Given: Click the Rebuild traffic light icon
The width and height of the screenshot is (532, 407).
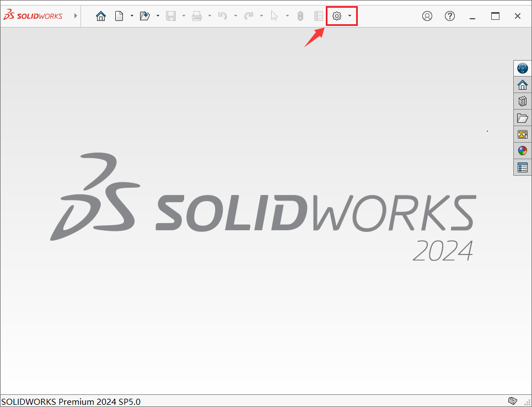Looking at the screenshot, I should 300,16.
